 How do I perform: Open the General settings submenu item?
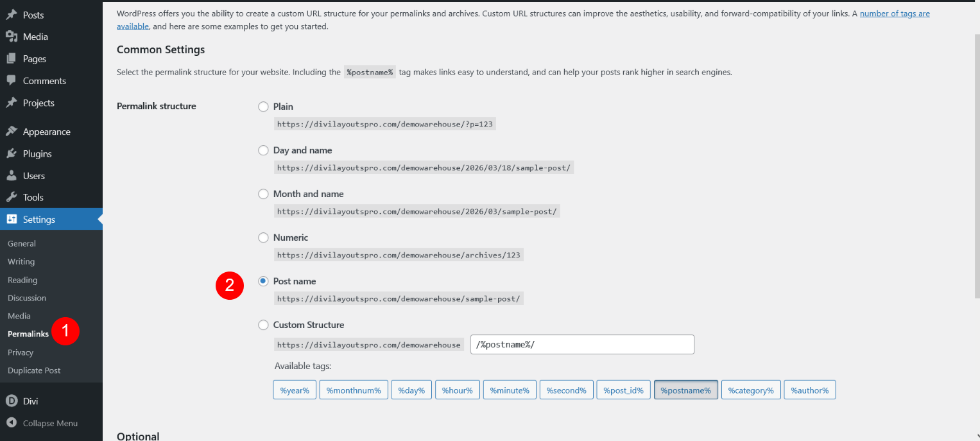tap(22, 243)
